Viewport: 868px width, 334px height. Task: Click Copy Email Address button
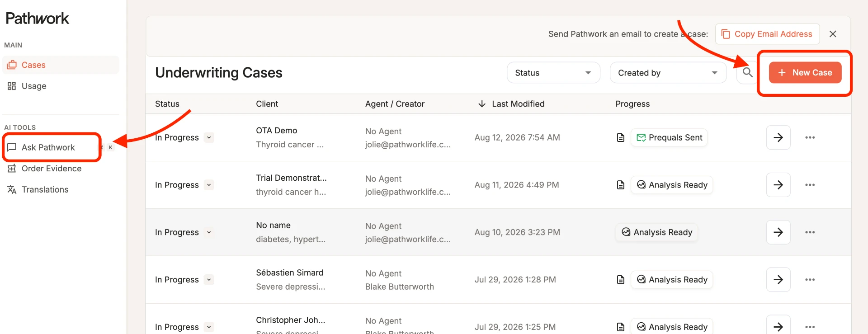coord(767,34)
